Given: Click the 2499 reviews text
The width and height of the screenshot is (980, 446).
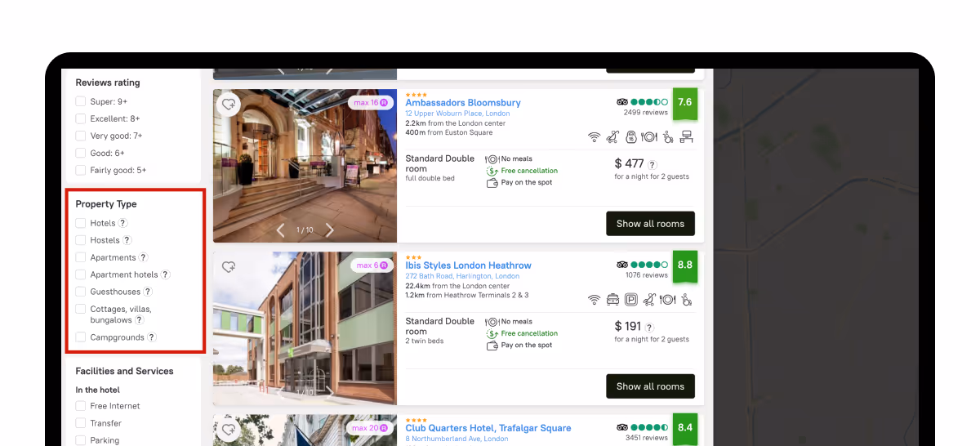Looking at the screenshot, I should (645, 113).
